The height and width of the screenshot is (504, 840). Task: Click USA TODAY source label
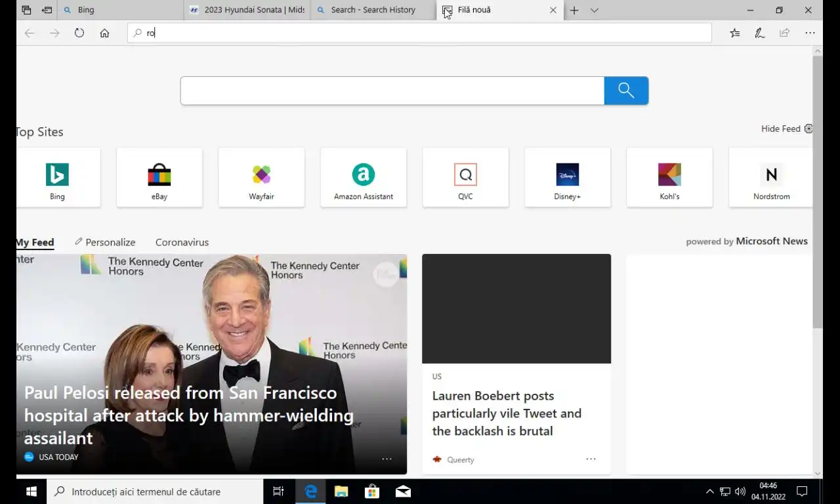[x=58, y=457]
